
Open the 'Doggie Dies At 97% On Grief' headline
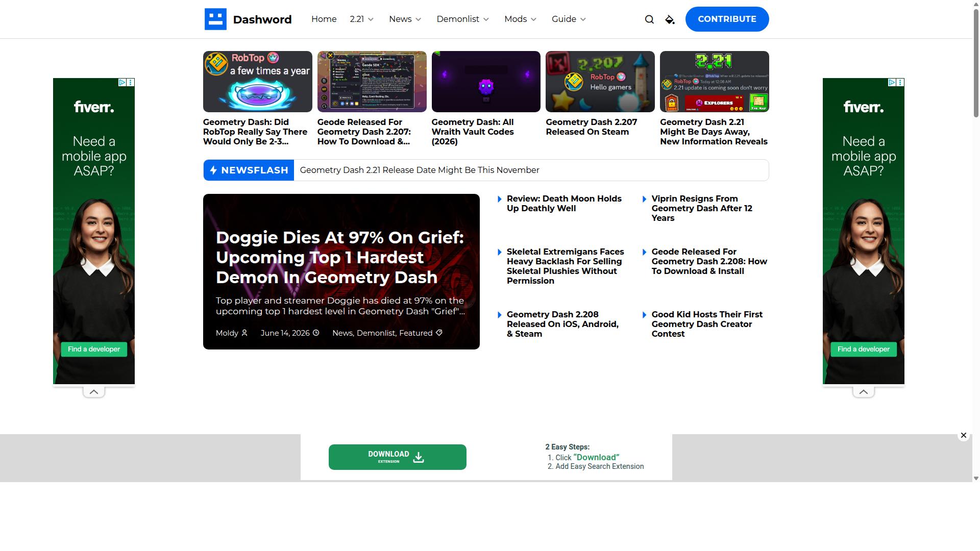point(340,257)
